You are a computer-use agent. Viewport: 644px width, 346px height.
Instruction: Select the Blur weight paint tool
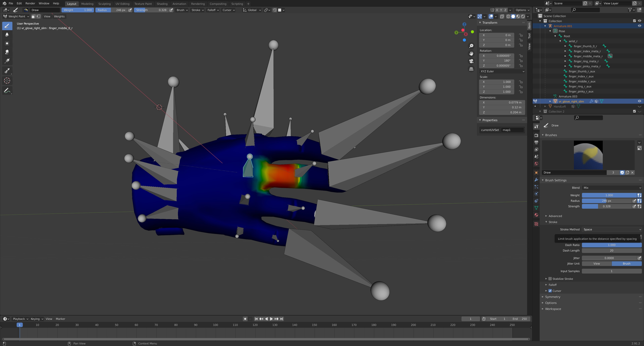7,34
